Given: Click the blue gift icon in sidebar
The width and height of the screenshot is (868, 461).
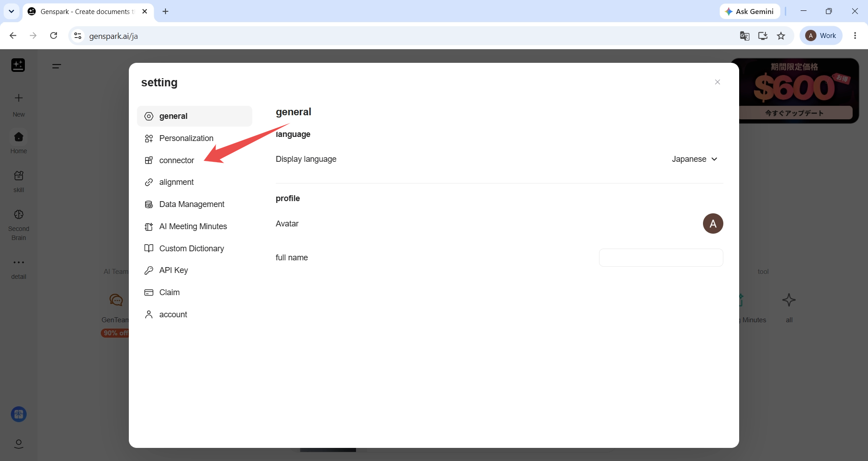Looking at the screenshot, I should click(19, 414).
